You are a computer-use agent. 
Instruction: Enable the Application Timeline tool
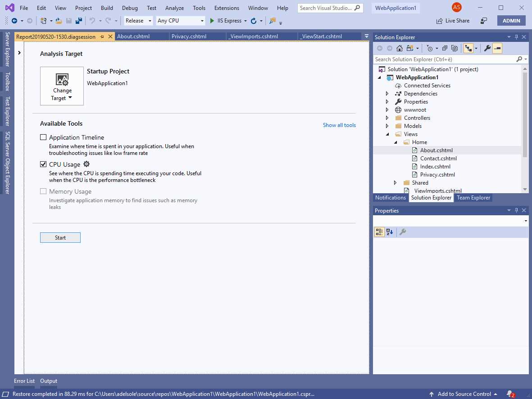tap(43, 137)
